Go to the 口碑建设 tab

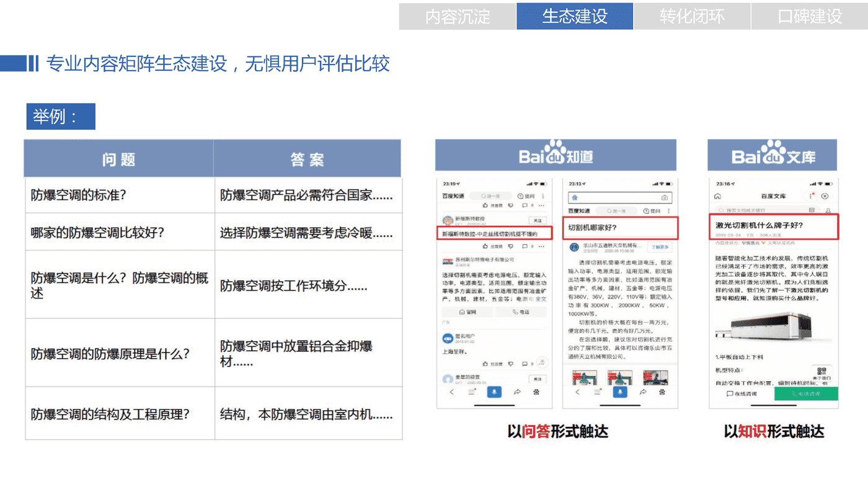(810, 16)
